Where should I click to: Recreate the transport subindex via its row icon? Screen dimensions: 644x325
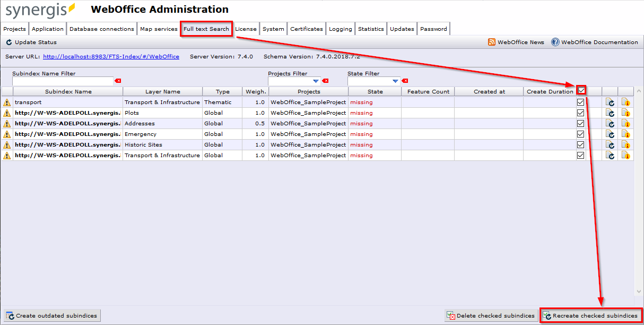coord(610,102)
